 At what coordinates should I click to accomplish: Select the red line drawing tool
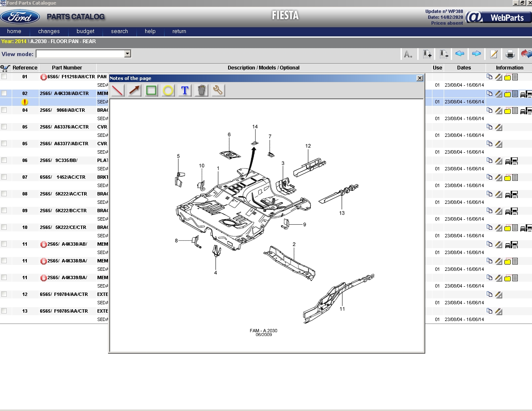coord(117,90)
